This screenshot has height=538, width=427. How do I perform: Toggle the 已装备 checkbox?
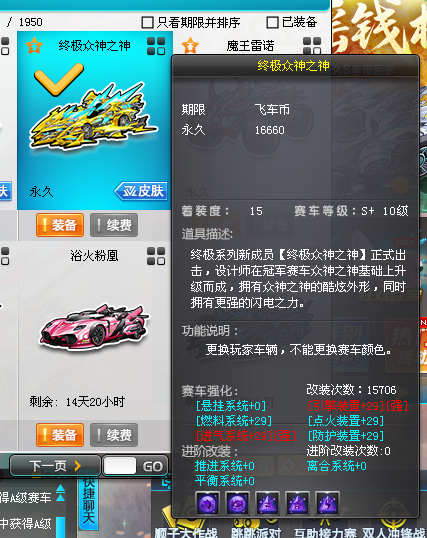273,23
